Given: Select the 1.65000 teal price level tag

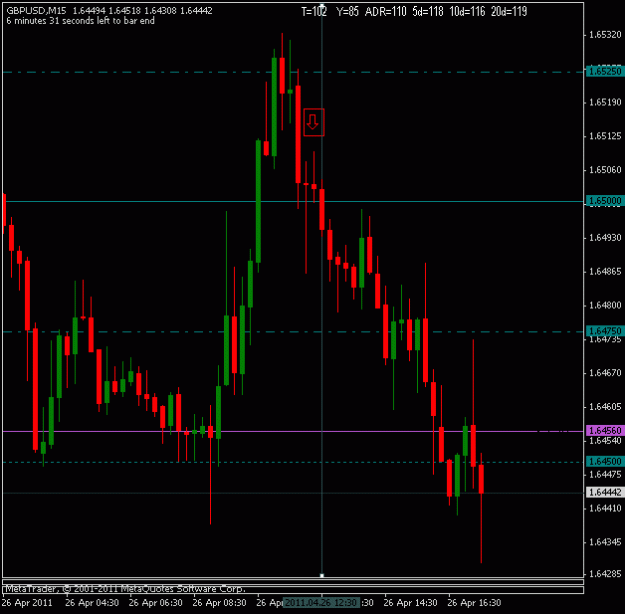Looking at the screenshot, I should point(604,201).
